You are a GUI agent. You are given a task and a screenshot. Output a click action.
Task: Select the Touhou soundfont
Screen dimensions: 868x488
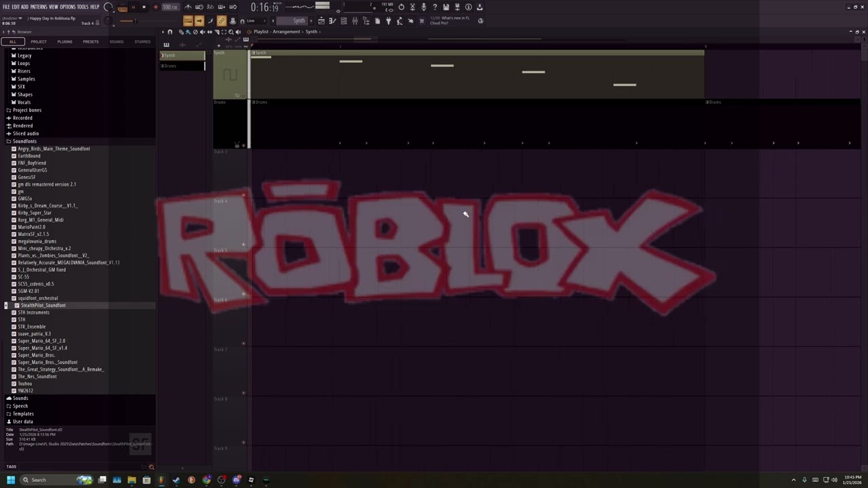coord(24,384)
